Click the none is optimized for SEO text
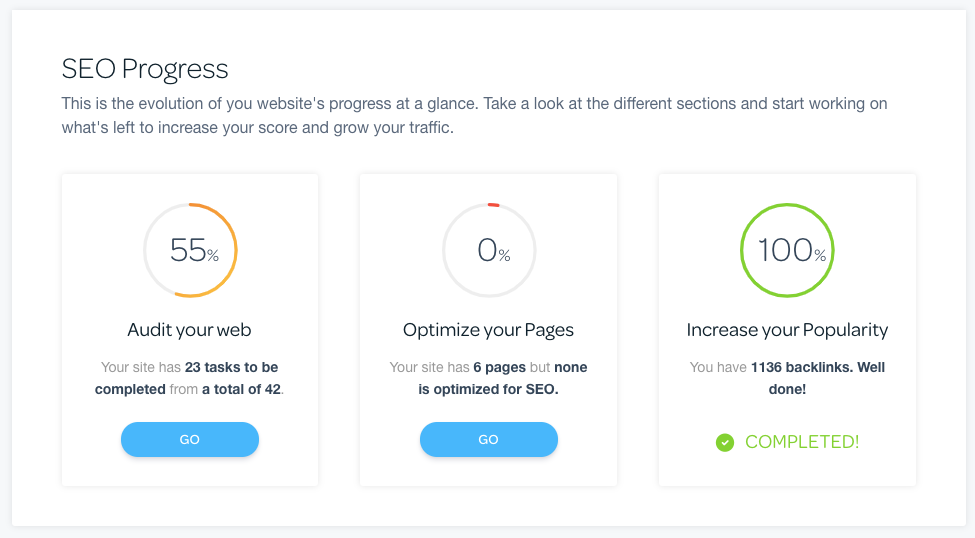This screenshot has height=538, width=975. (502, 378)
